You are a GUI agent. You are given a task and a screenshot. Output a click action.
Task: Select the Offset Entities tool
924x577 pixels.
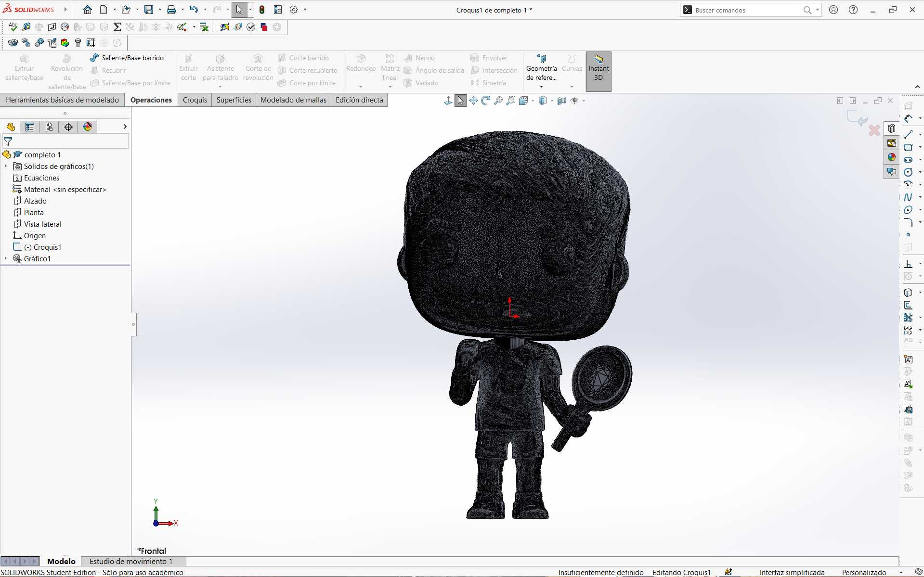908,305
